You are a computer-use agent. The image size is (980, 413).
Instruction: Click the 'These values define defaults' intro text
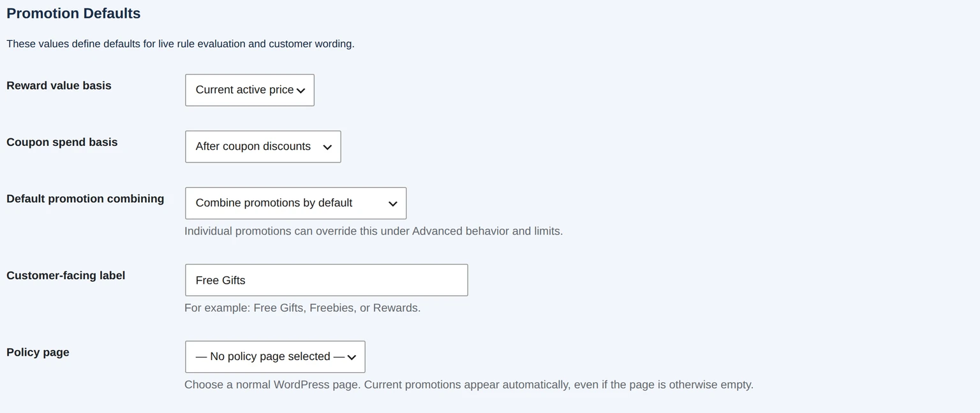coord(181,44)
